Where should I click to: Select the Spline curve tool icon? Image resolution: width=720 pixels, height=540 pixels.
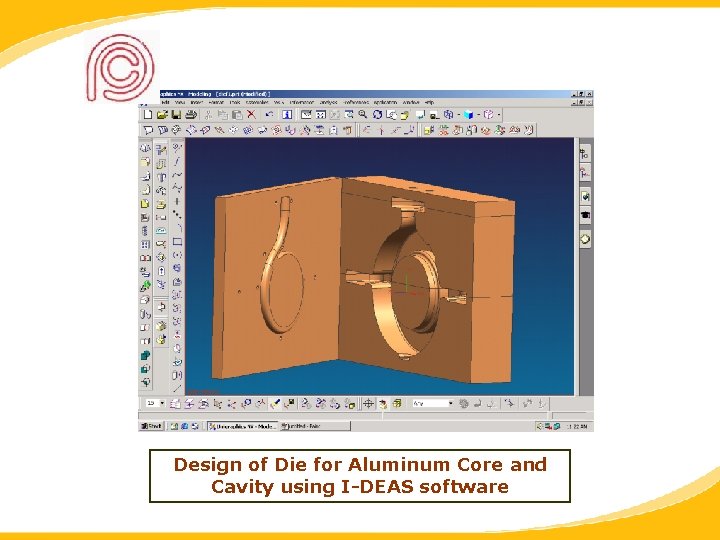pos(177,174)
